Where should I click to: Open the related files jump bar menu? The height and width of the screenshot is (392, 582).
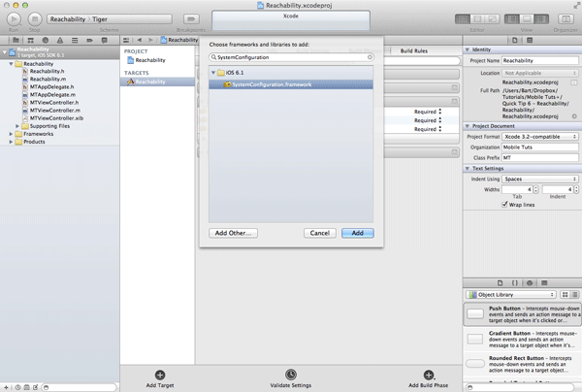pyautogui.click(x=126, y=40)
